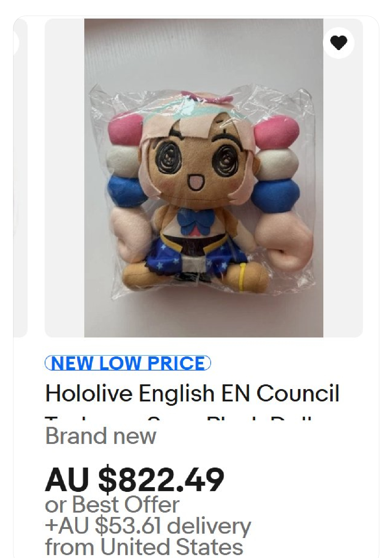Click the NEW LOW PRICE badge

128,363
